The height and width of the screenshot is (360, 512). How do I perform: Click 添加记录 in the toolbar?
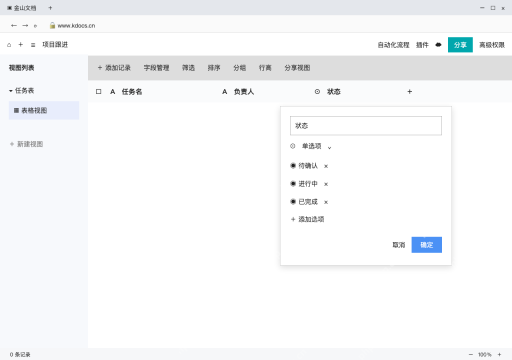[x=114, y=68]
